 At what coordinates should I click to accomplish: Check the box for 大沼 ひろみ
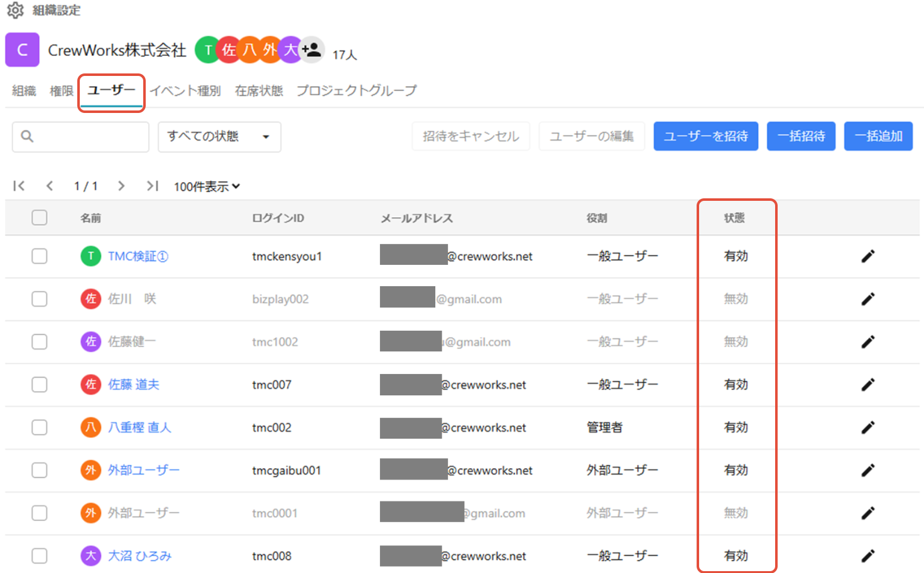[40, 555]
